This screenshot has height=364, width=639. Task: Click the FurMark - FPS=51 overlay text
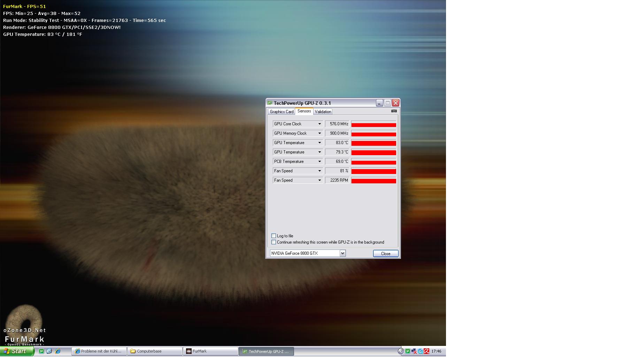24,6
